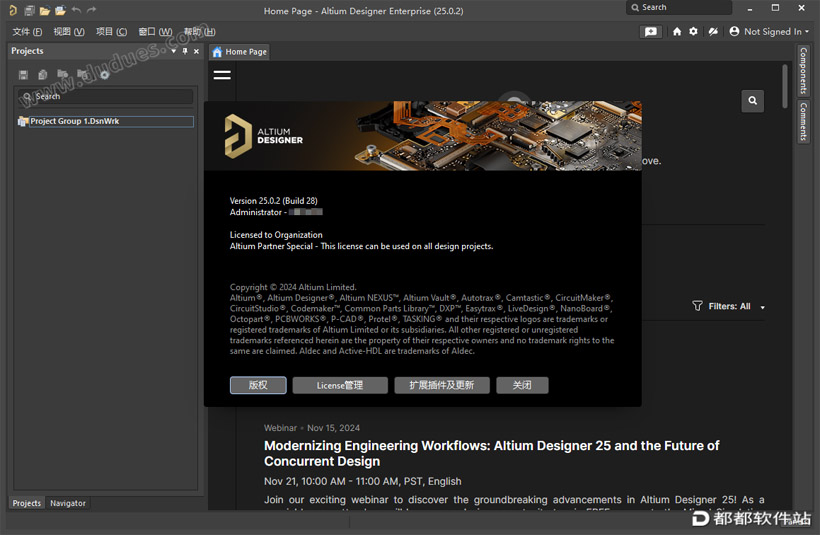
Task: Open the 项目 (C) menu
Action: click(x=111, y=32)
